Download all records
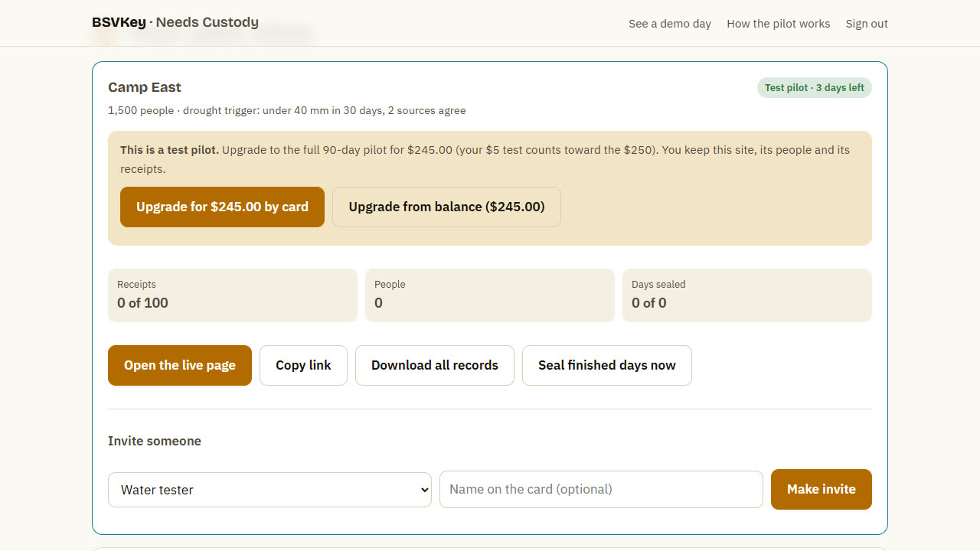The height and width of the screenshot is (551, 980). pos(435,365)
